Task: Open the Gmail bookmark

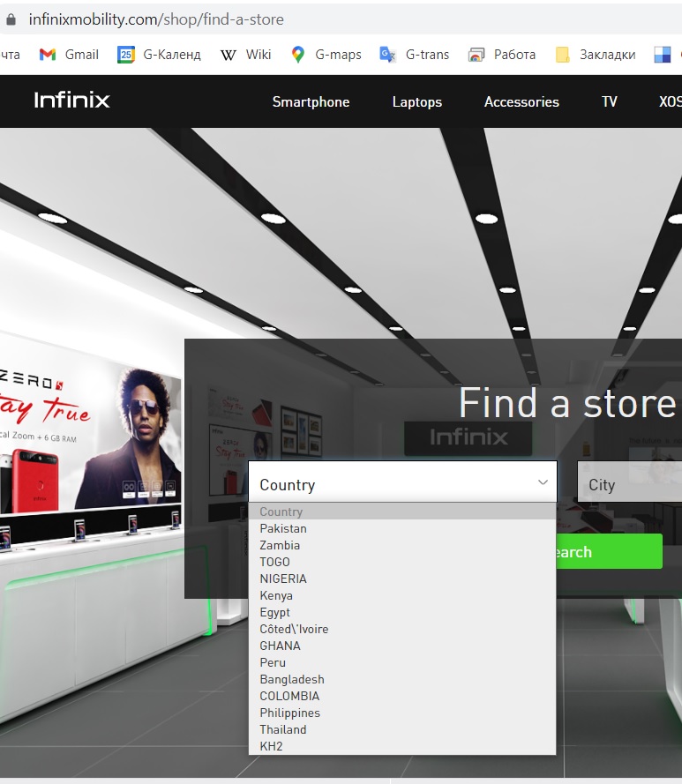Action: point(70,55)
